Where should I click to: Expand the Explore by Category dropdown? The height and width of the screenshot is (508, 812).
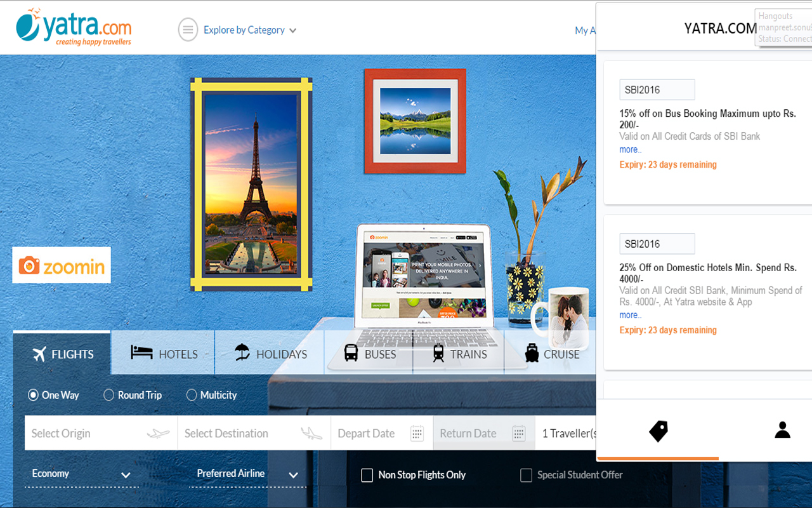pyautogui.click(x=249, y=30)
